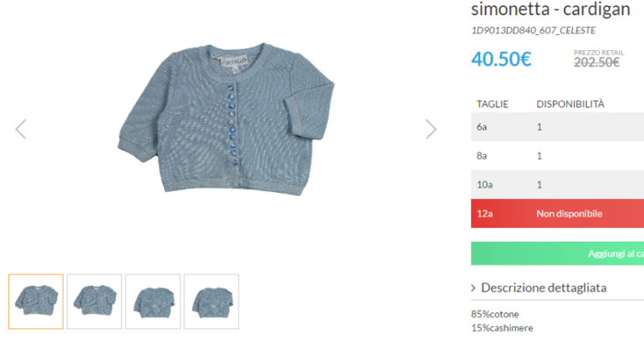644x356 pixels.
Task: Click the previous image arrow
Action: pos(21,129)
